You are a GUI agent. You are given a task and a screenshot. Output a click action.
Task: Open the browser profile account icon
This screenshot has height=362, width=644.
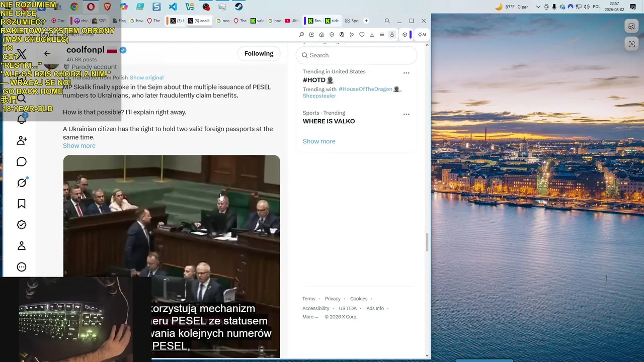tap(392, 35)
